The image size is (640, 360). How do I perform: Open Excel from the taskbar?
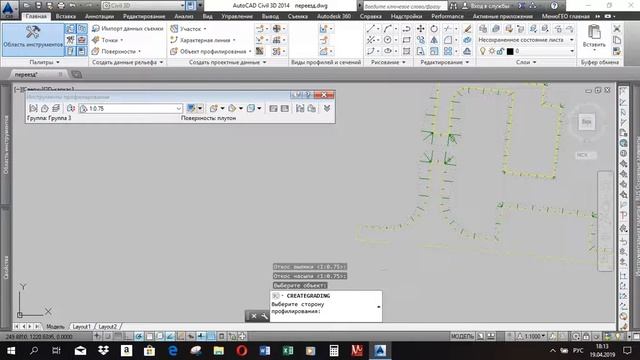[288, 351]
